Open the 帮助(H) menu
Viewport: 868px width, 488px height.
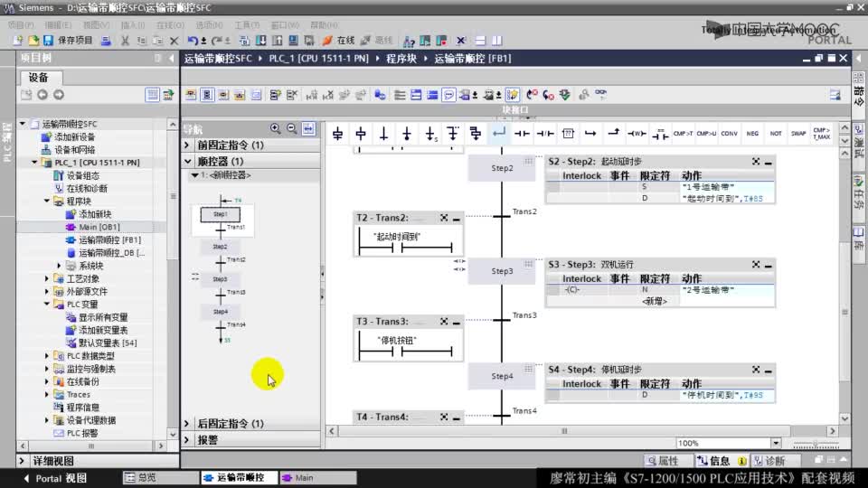tap(324, 25)
